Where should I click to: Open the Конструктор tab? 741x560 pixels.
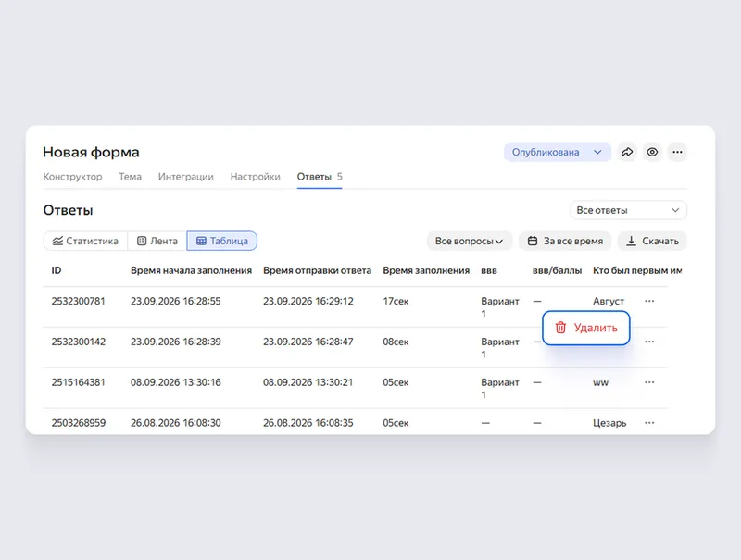pyautogui.click(x=73, y=177)
